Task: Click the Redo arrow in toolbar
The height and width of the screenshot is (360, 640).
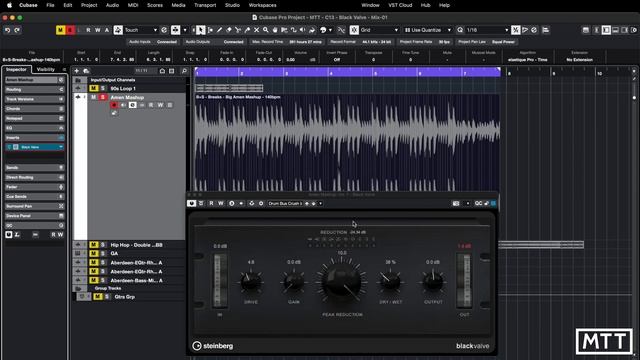Action: 17,30
